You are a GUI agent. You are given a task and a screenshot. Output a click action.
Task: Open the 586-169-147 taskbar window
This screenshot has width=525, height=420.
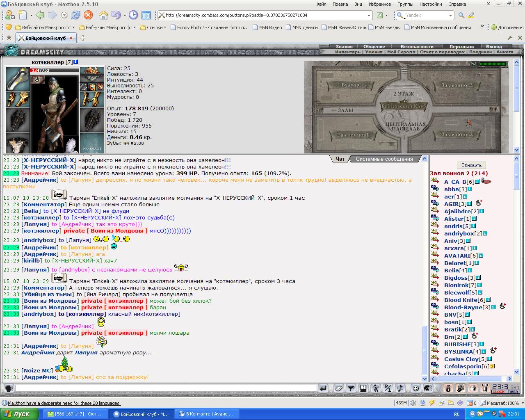pos(75,414)
